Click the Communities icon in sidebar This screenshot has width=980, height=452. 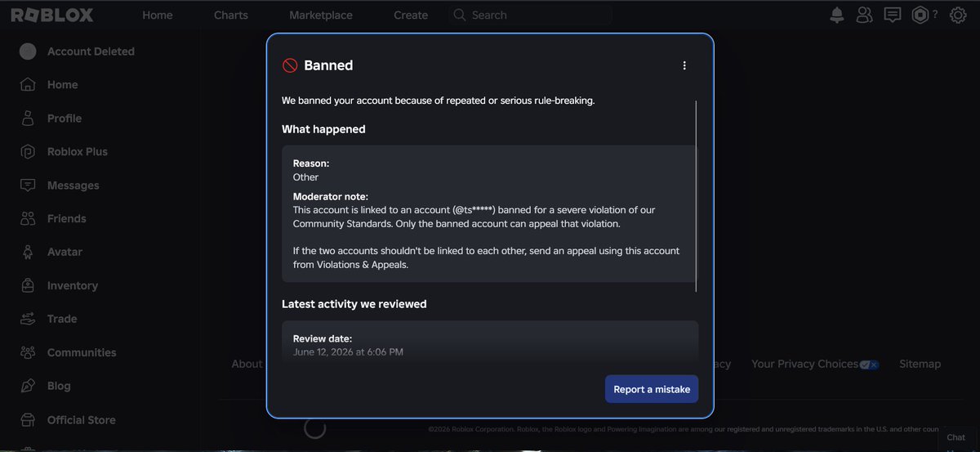pyautogui.click(x=28, y=353)
